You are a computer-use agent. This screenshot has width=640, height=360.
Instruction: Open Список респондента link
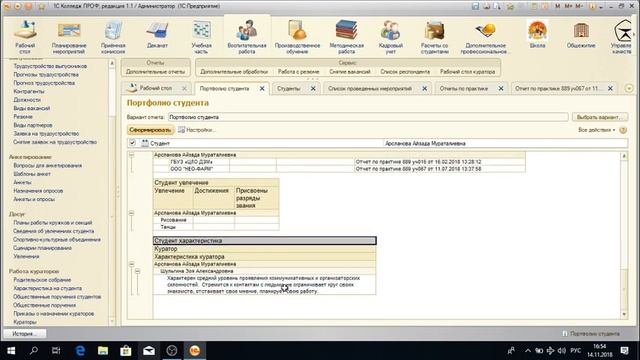[x=405, y=71]
